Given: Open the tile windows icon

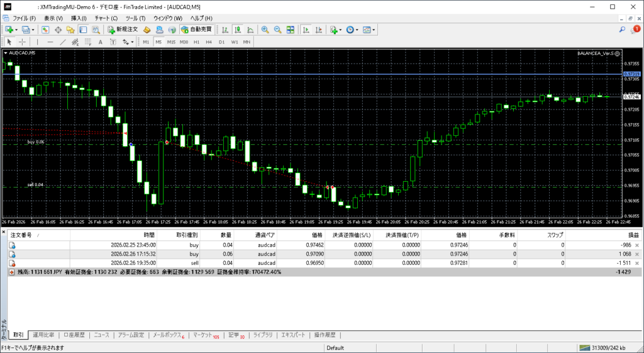Looking at the screenshot, I should pyautogui.click(x=290, y=30).
